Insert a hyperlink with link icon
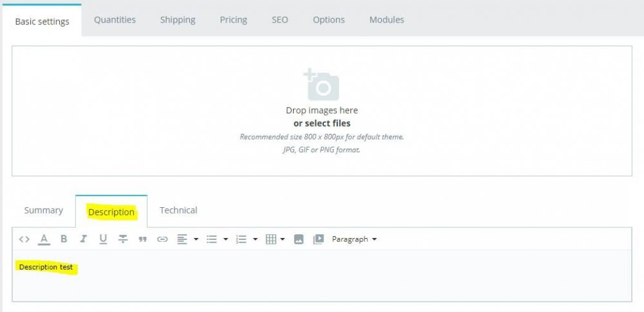644x312 pixels. click(163, 239)
